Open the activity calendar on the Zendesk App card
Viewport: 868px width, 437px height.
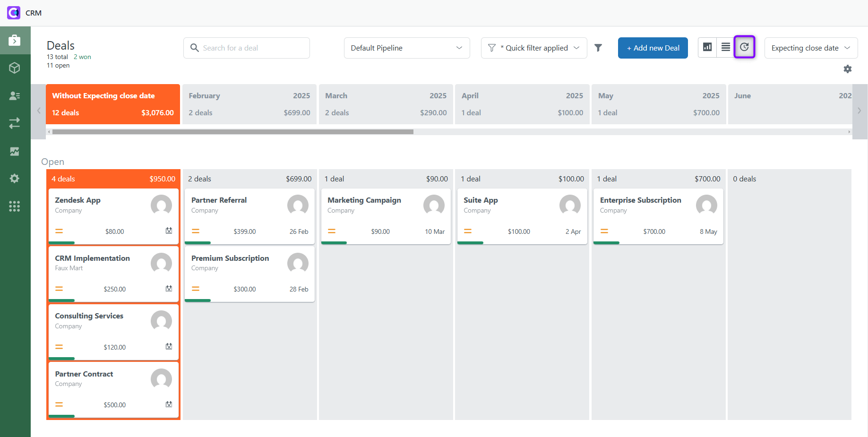click(169, 231)
